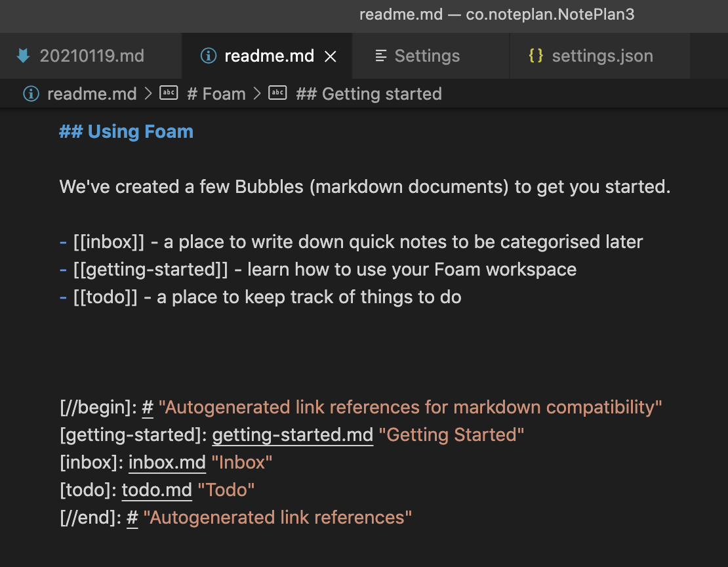Click the inbox.md link reference
Screen dimensions: 728x567
167,462
